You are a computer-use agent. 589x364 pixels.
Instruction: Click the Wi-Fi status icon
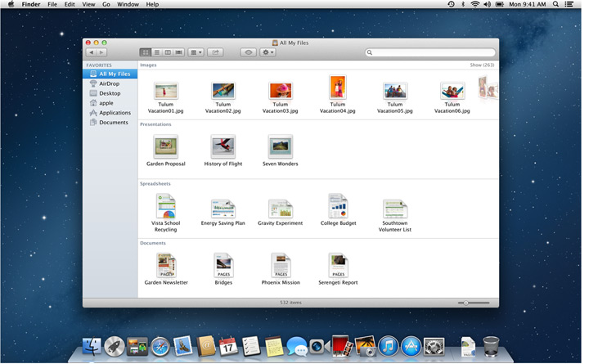[474, 5]
